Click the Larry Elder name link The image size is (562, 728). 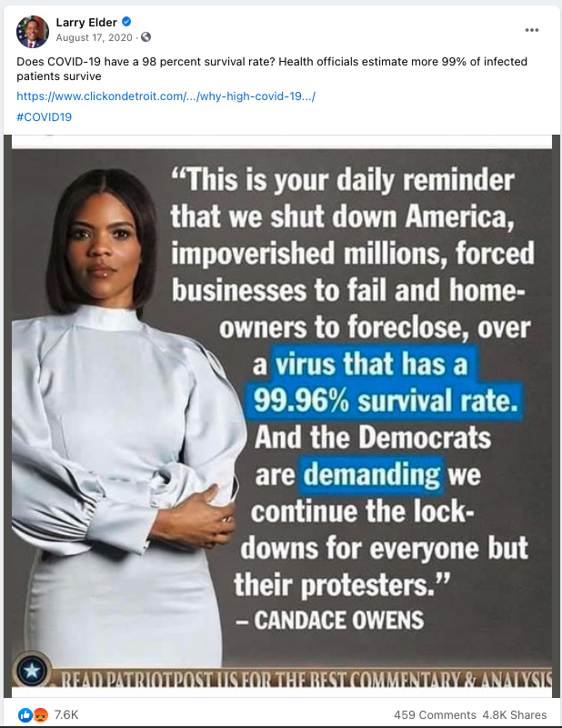pyautogui.click(x=86, y=22)
